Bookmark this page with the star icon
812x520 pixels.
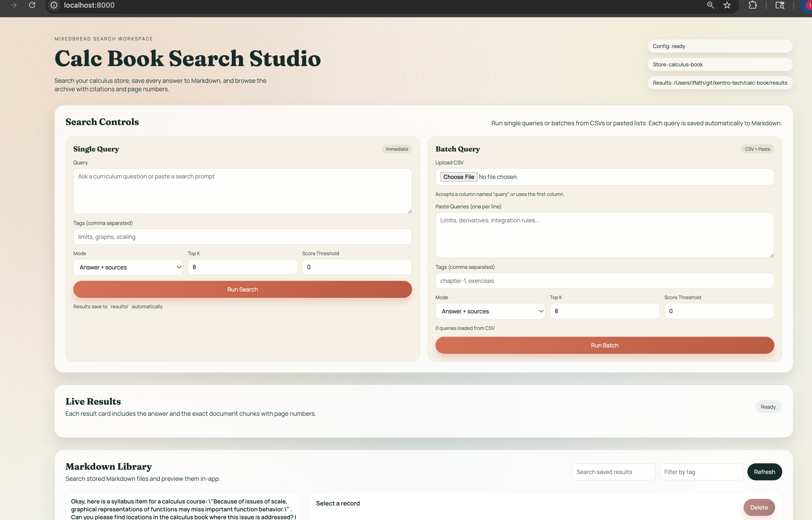[x=727, y=5]
